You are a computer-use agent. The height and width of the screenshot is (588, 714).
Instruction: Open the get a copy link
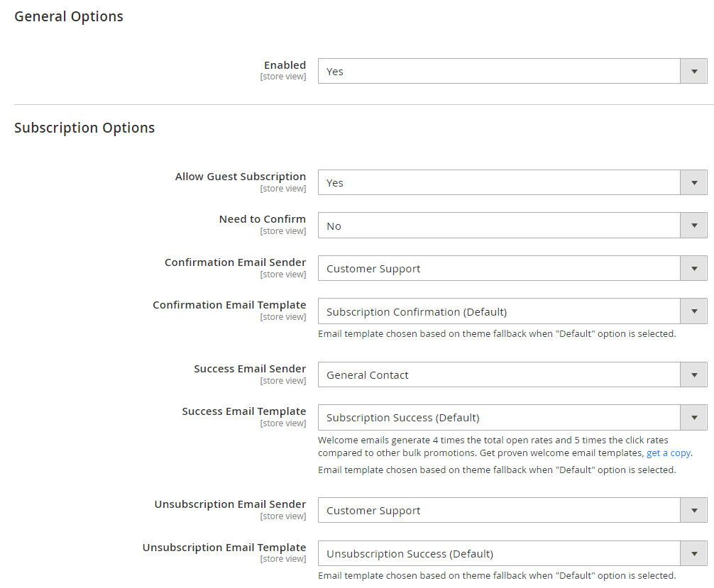pos(668,453)
